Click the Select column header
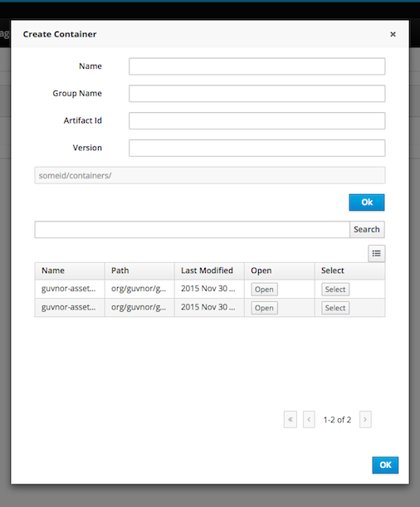420x507 pixels. [349, 271]
